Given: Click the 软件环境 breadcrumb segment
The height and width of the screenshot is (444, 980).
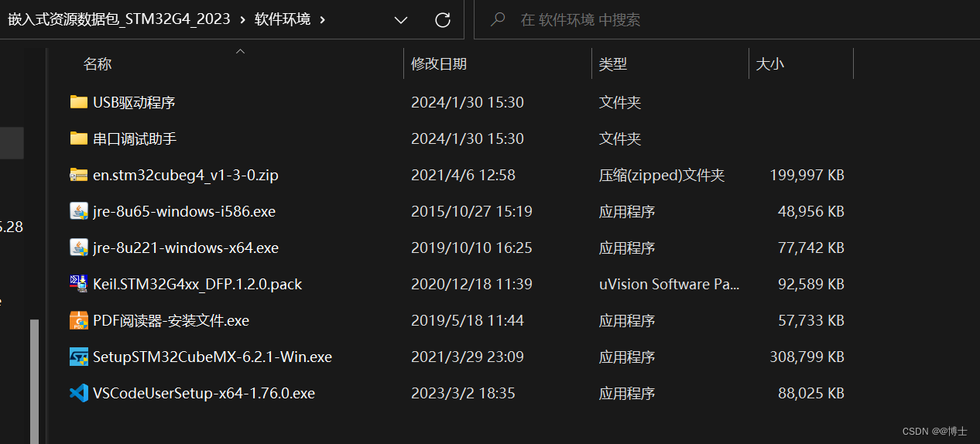Looking at the screenshot, I should click(x=283, y=19).
